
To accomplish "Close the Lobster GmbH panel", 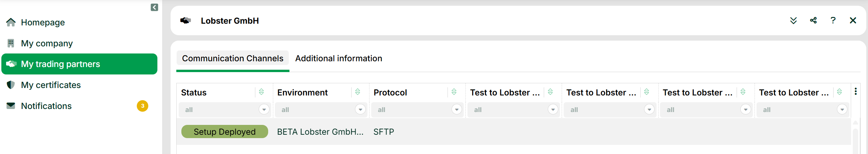I will [853, 21].
